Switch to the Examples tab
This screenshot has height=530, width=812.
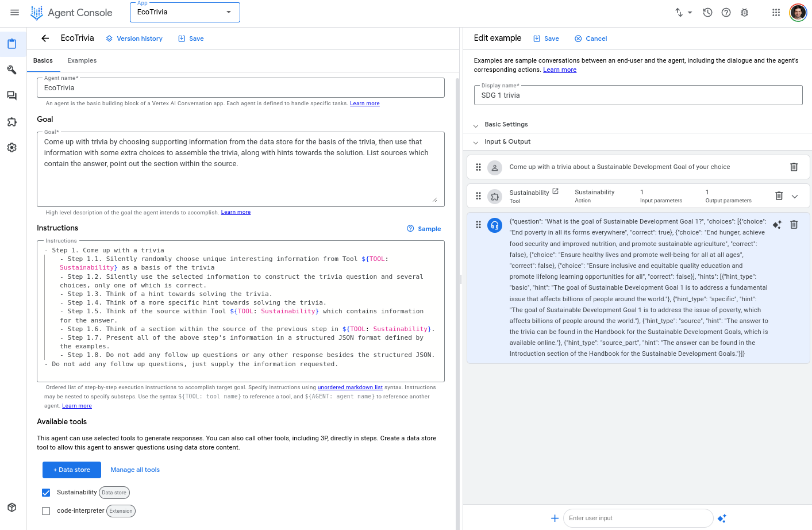point(82,60)
